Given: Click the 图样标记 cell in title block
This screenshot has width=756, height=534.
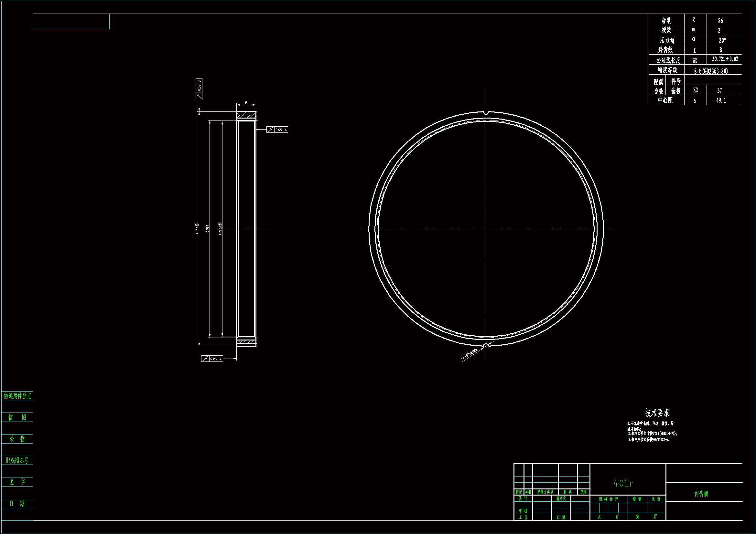Looking at the screenshot, I should point(609,499).
